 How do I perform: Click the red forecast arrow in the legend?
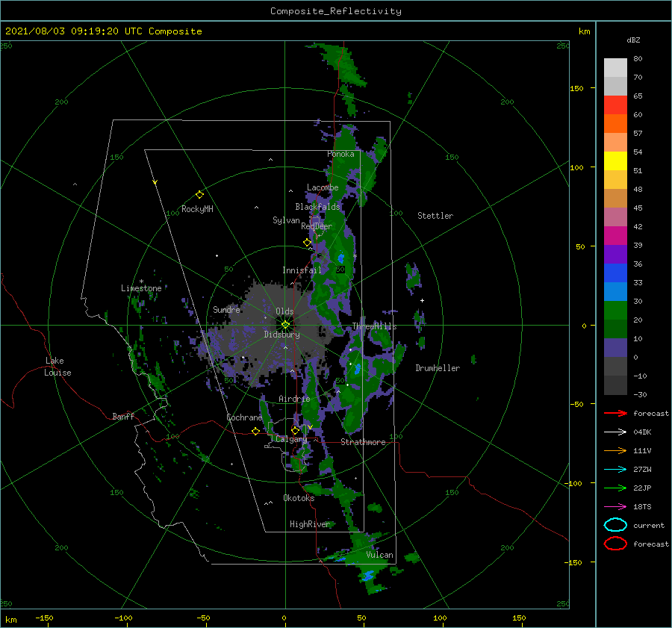click(x=615, y=413)
